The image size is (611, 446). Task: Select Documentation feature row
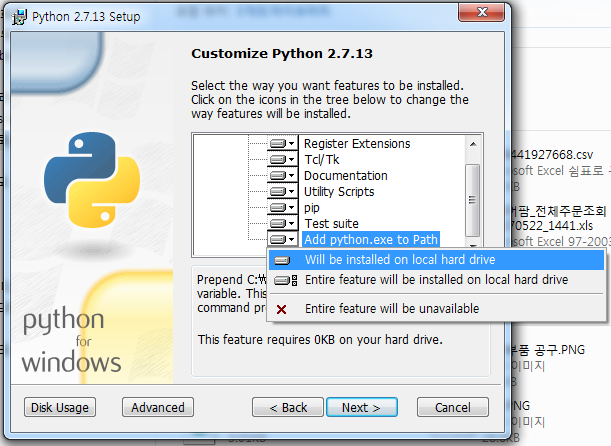(346, 176)
